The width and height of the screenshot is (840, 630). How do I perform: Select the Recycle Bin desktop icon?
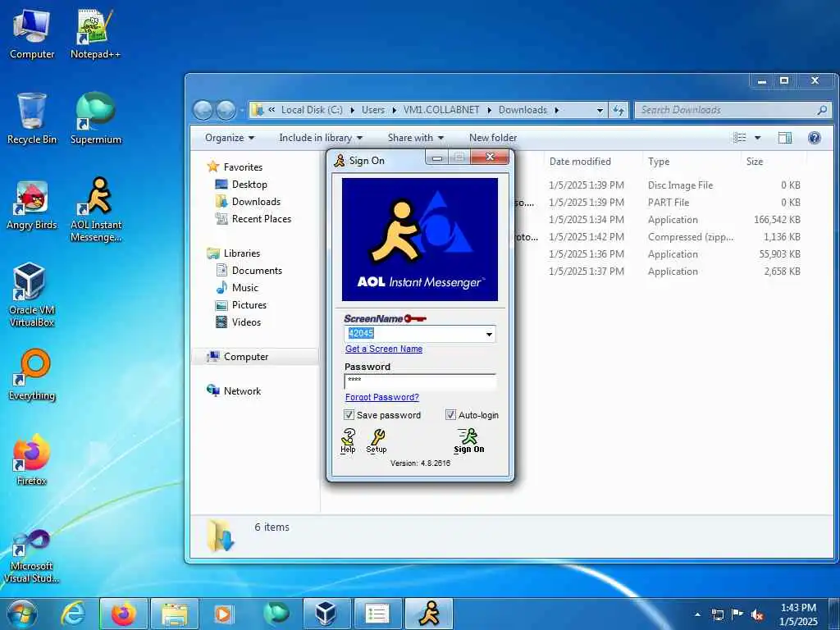[x=32, y=119]
